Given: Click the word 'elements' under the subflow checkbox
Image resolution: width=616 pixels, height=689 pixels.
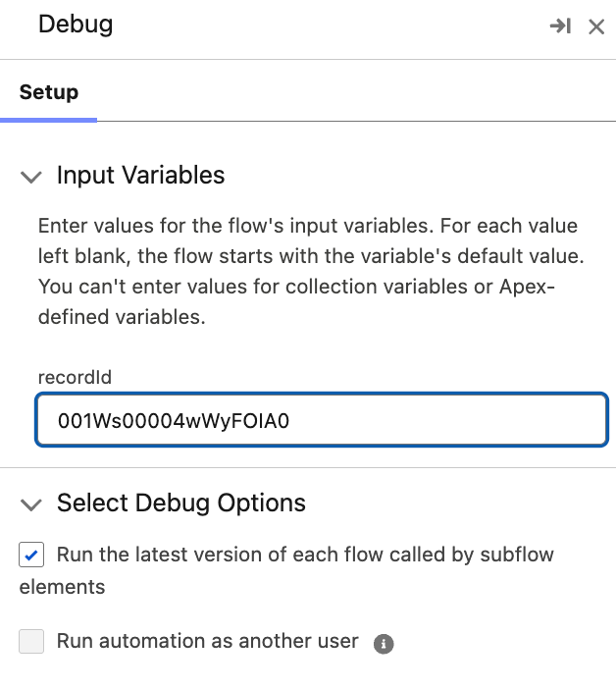Looking at the screenshot, I should pyautogui.click(x=62, y=588).
